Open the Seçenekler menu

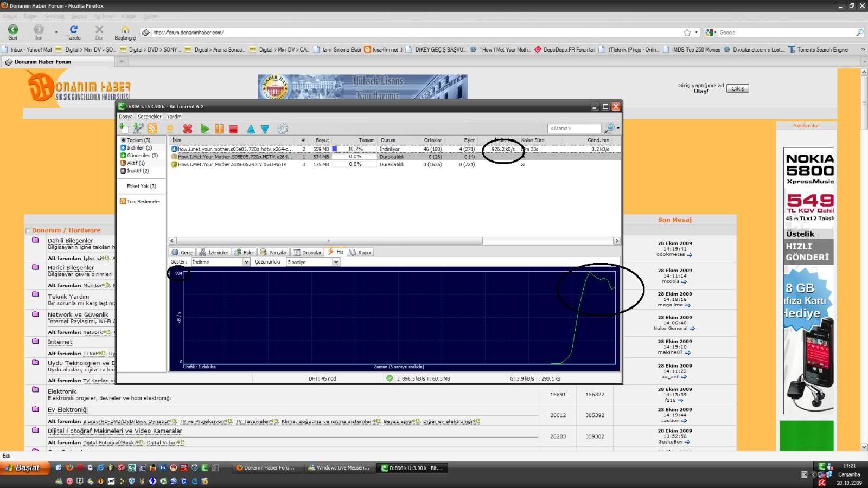pyautogui.click(x=149, y=117)
